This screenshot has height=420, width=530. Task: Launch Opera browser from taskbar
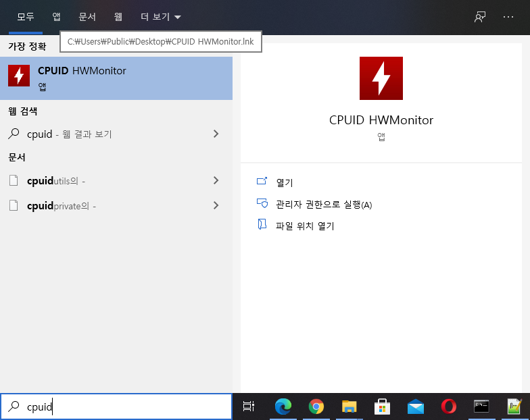pos(449,406)
